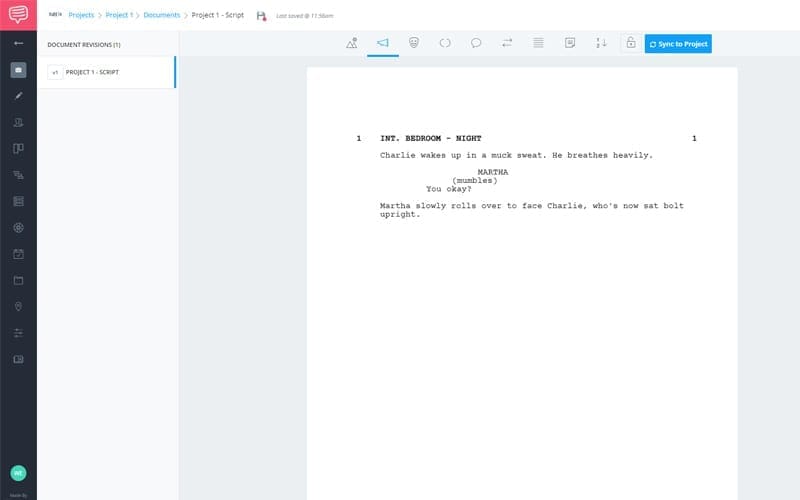Viewport: 800px width, 500px height.
Task: Click the General text lines icon
Action: [x=538, y=43]
